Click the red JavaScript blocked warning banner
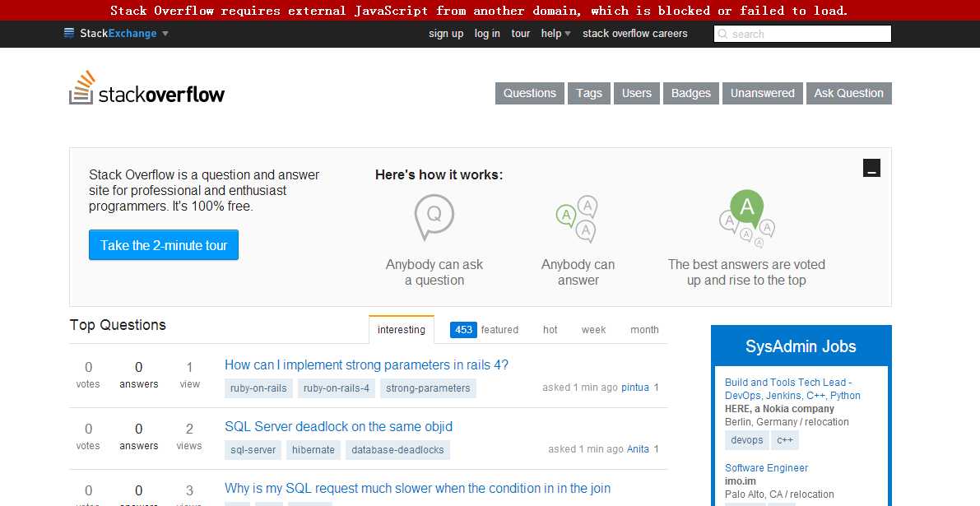The image size is (980, 506). coord(490,10)
